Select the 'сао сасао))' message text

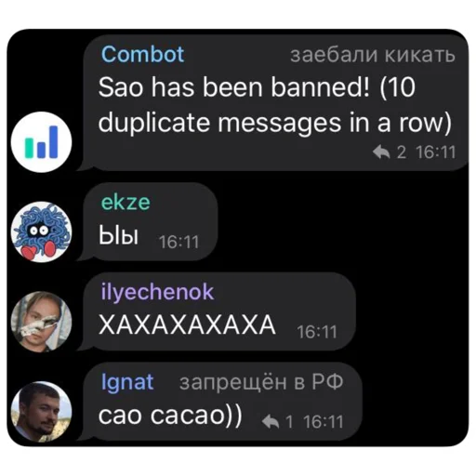pos(170,416)
